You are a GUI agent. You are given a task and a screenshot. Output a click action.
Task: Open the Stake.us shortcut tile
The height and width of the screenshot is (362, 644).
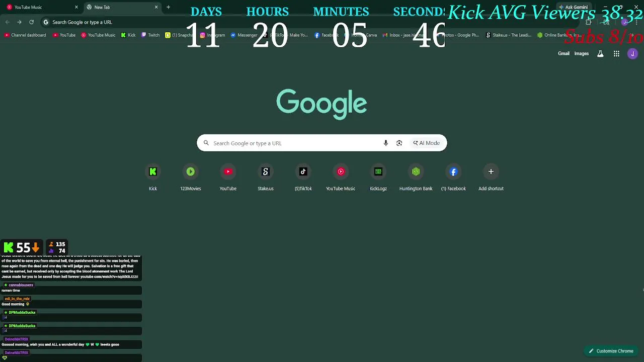(266, 178)
